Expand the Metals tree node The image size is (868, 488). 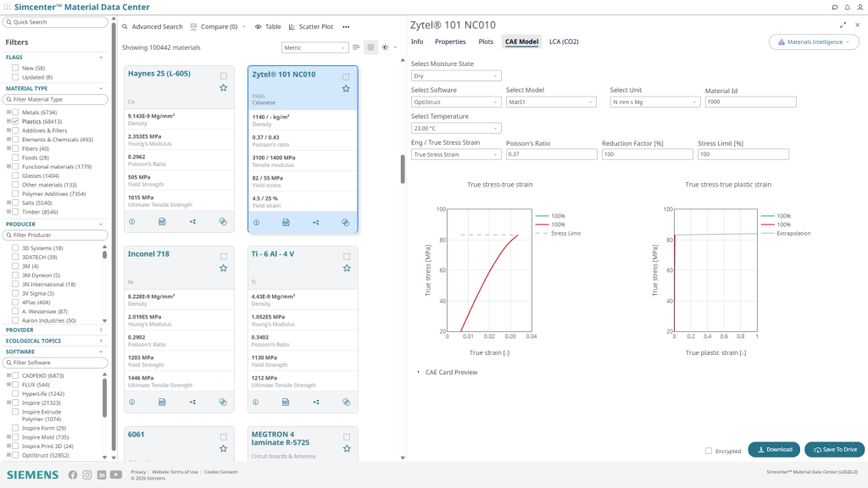click(8, 113)
